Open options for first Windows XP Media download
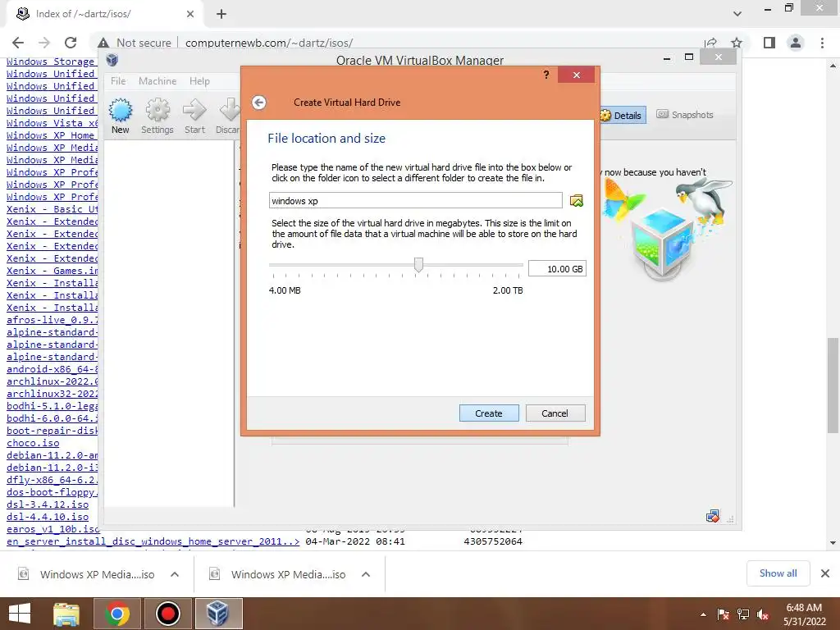The height and width of the screenshot is (630, 840). click(175, 574)
